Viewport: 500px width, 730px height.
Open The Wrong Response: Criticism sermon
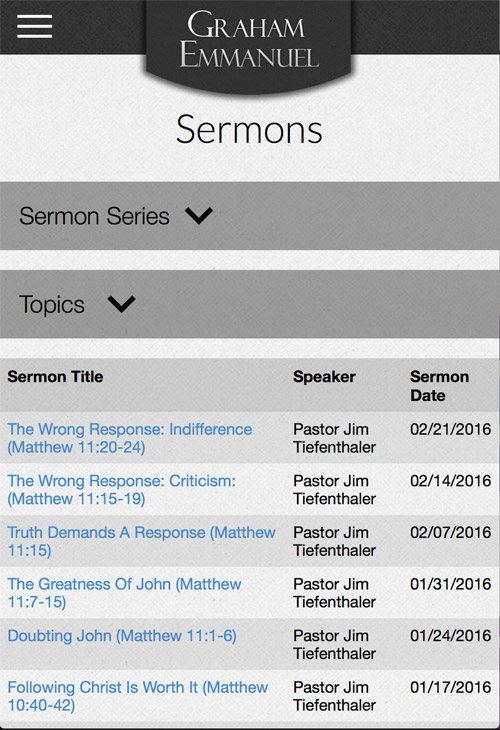pos(122,490)
